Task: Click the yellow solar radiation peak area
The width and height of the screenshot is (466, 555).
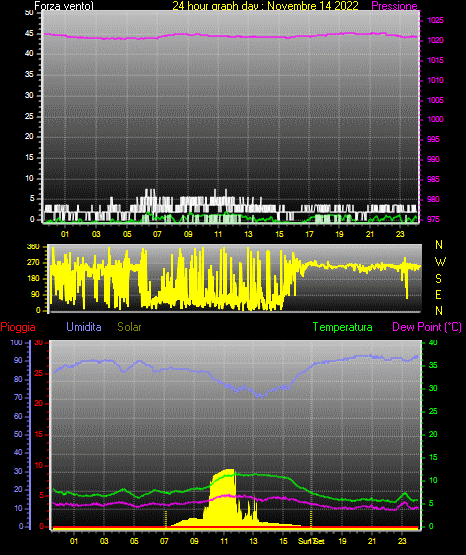Action: (223, 496)
